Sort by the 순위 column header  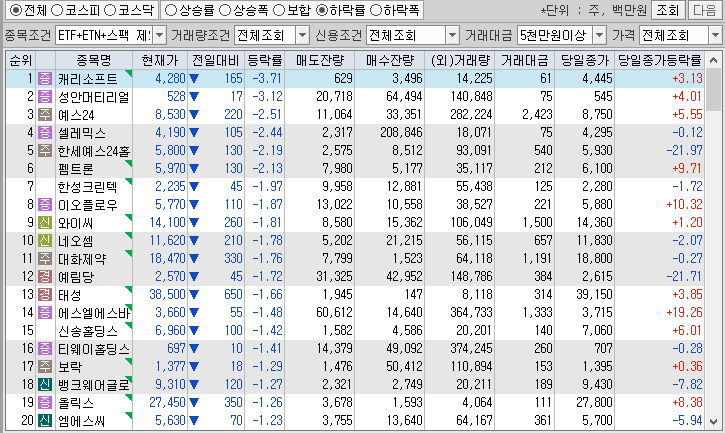coord(21,60)
